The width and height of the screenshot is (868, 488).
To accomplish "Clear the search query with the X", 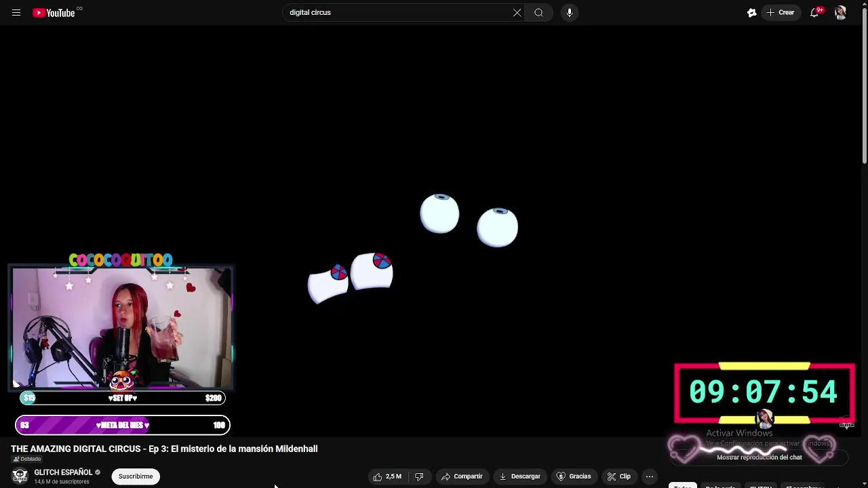I will pos(517,12).
